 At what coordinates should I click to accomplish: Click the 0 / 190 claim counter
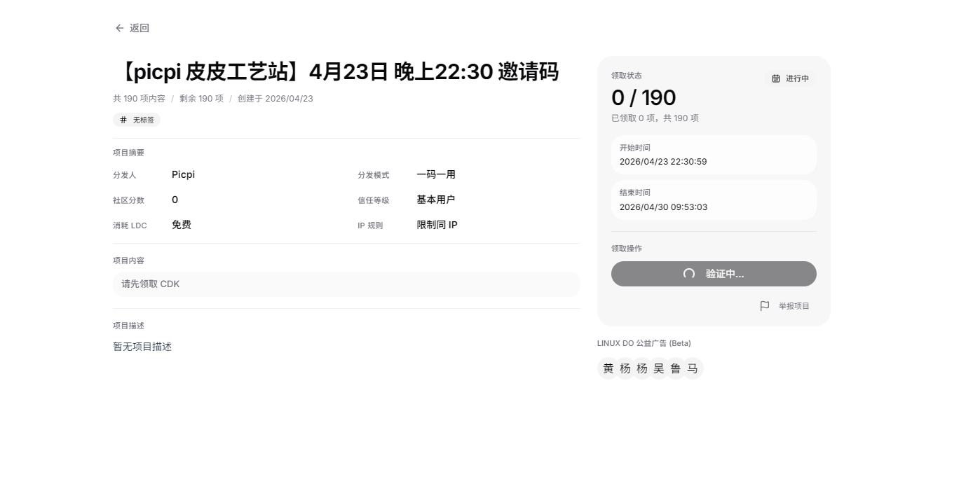tap(644, 98)
